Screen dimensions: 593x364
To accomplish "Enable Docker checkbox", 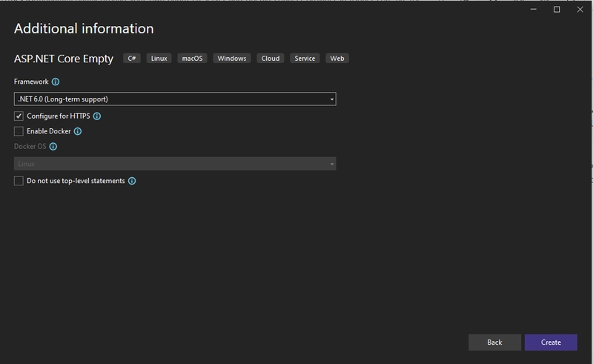I will [19, 131].
